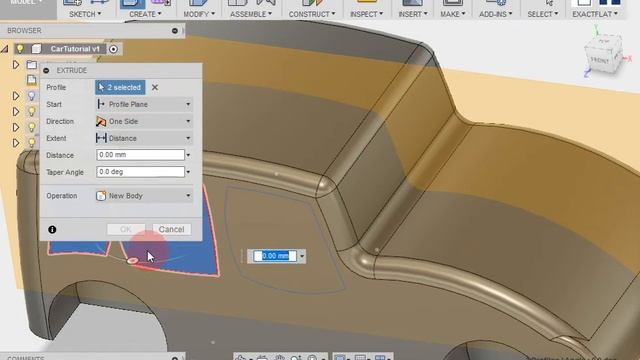Expand the fourth browser tree node
640x360 pixels.
coord(16,127)
